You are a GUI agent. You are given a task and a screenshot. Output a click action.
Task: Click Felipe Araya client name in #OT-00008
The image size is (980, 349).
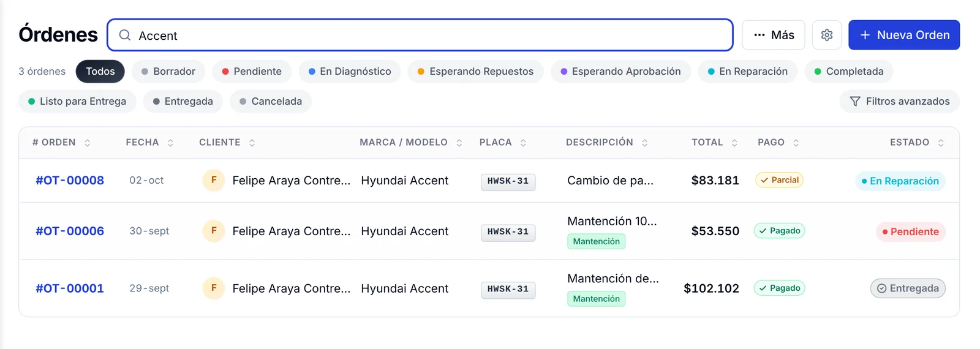tap(292, 181)
